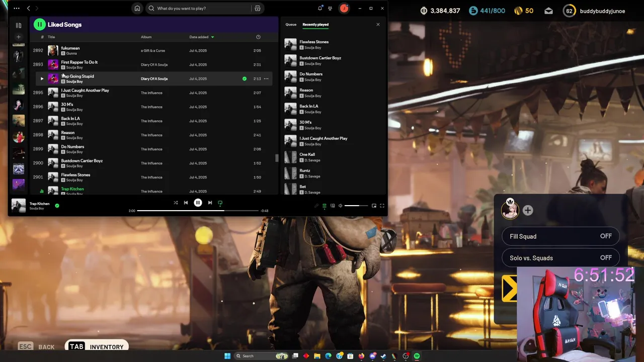
Task: Toggle Fill Squad setting in game
Action: coord(560,236)
